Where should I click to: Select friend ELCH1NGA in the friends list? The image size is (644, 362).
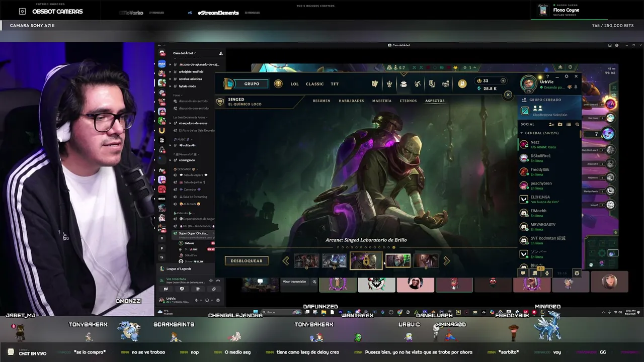point(549,199)
